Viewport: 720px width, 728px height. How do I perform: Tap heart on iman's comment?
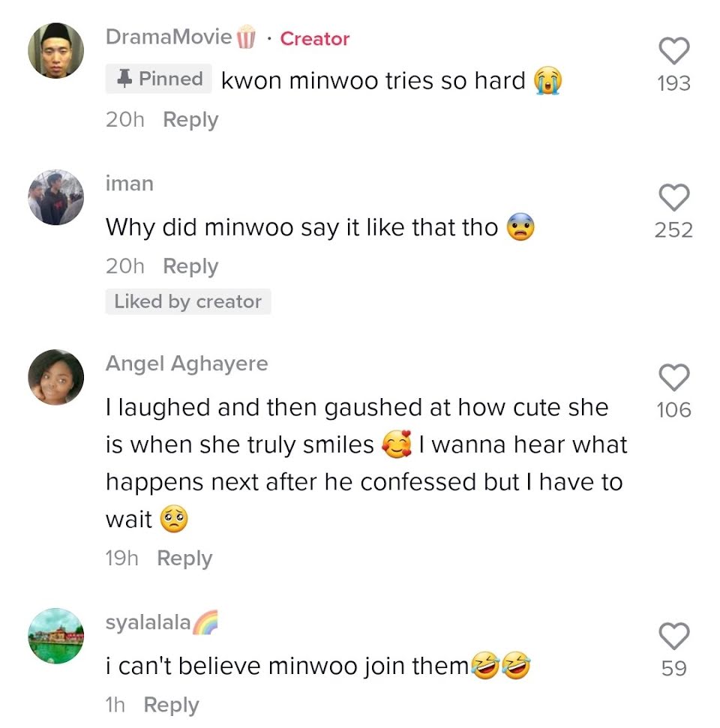pyautogui.click(x=673, y=197)
